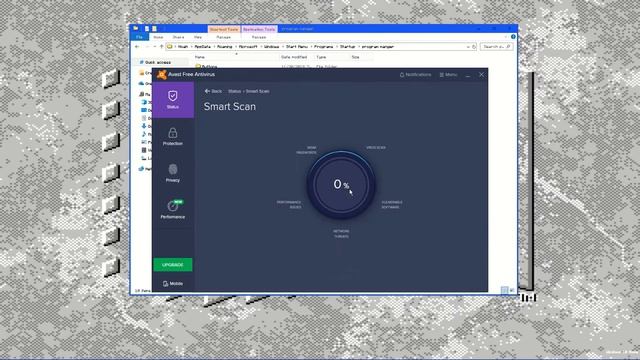Open the Protection section in Avast
640x360 pixels.
[173, 137]
